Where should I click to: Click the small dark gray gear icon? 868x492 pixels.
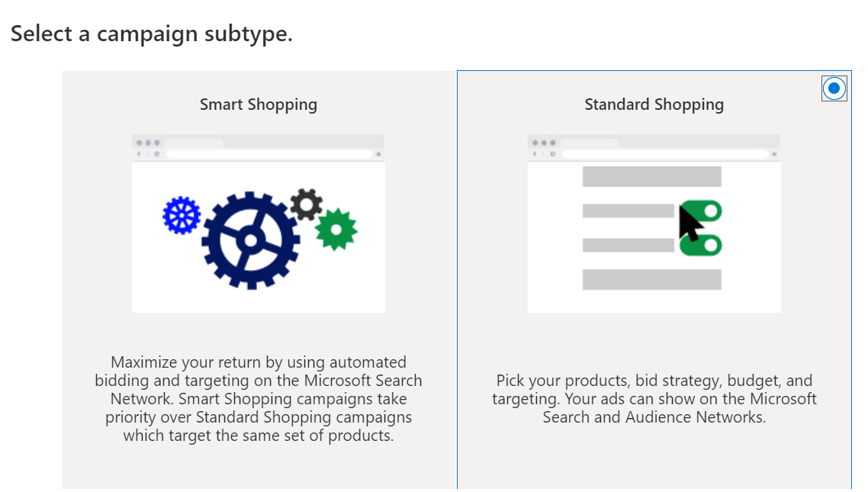[307, 204]
